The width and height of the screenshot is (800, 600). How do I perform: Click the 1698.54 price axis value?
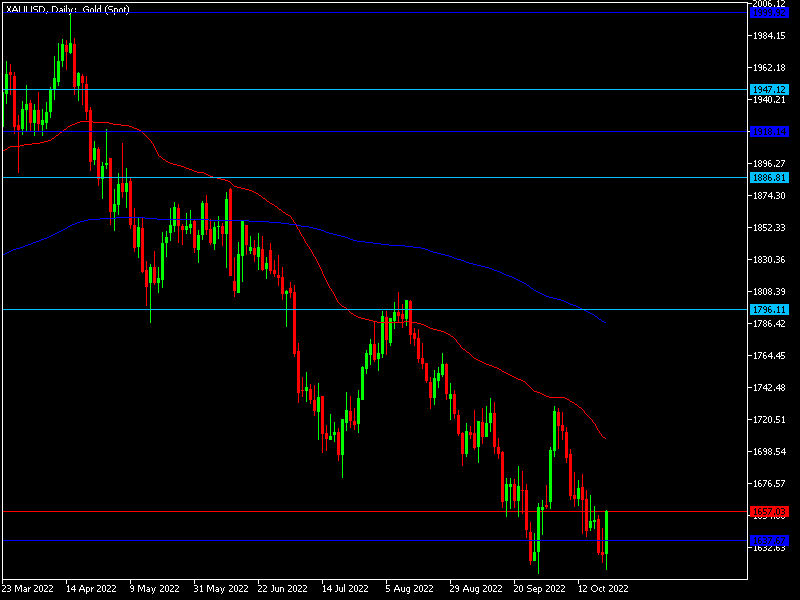click(x=769, y=452)
